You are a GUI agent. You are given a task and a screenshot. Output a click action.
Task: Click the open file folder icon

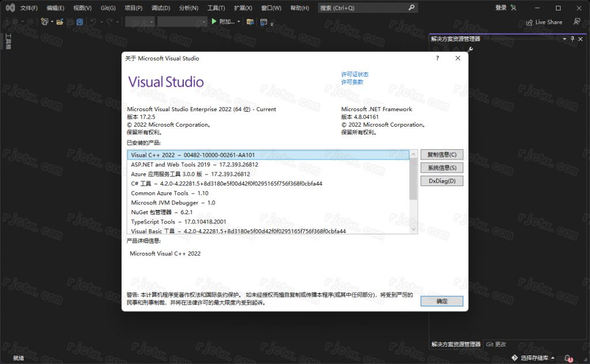[59, 22]
